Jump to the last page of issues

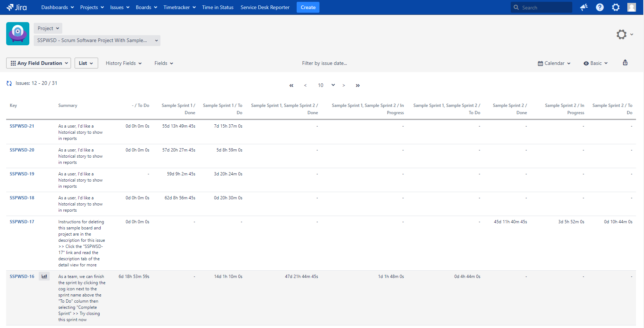357,86
